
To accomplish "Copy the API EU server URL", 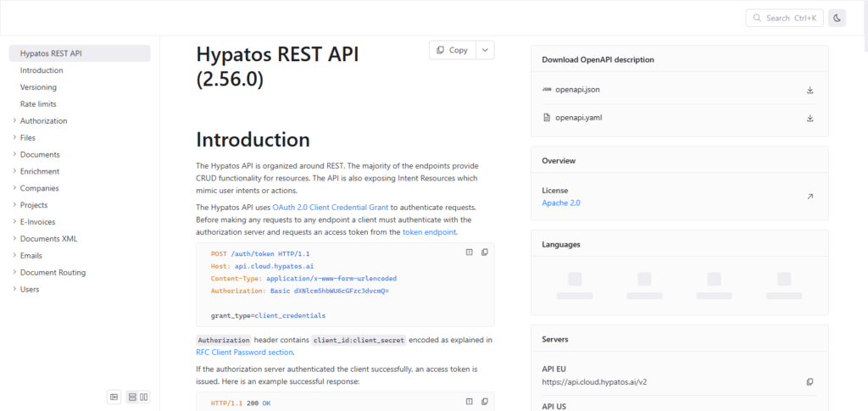I will [x=810, y=381].
